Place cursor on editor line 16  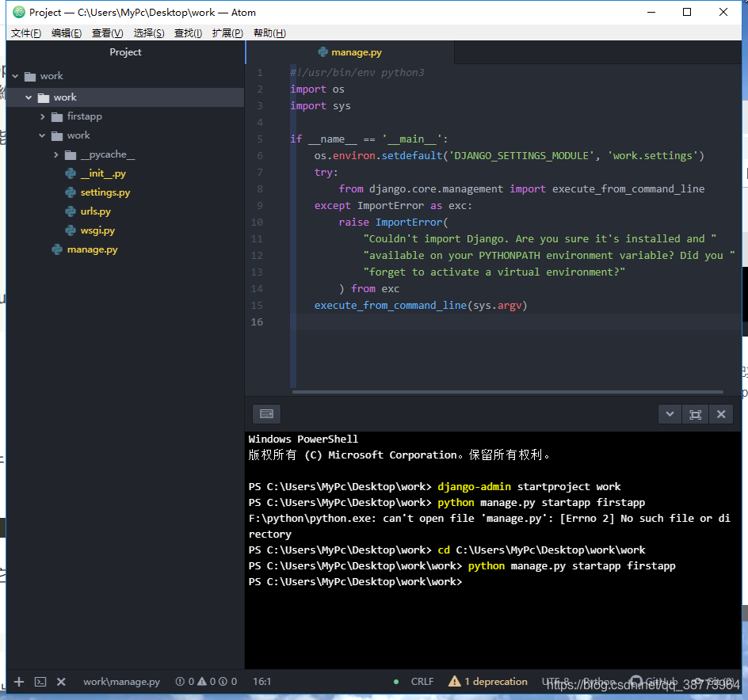[x=515, y=321]
